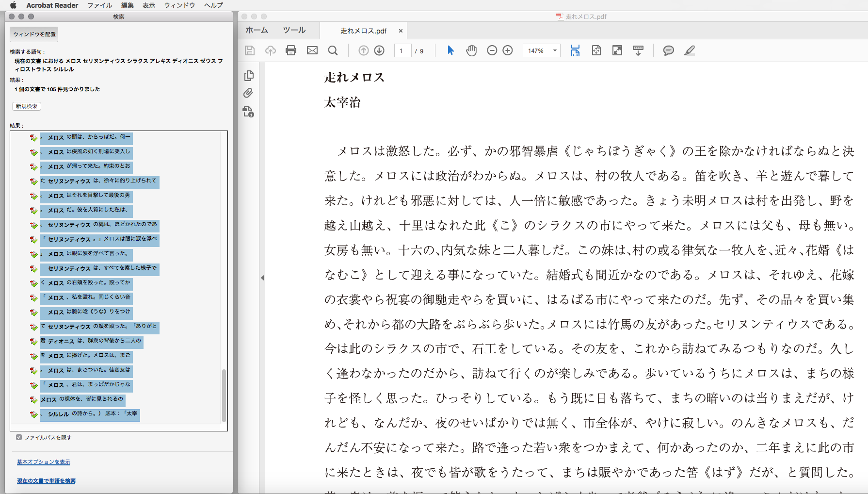
Task: Select the 走れメロス.pdf document tab
Action: point(363,31)
